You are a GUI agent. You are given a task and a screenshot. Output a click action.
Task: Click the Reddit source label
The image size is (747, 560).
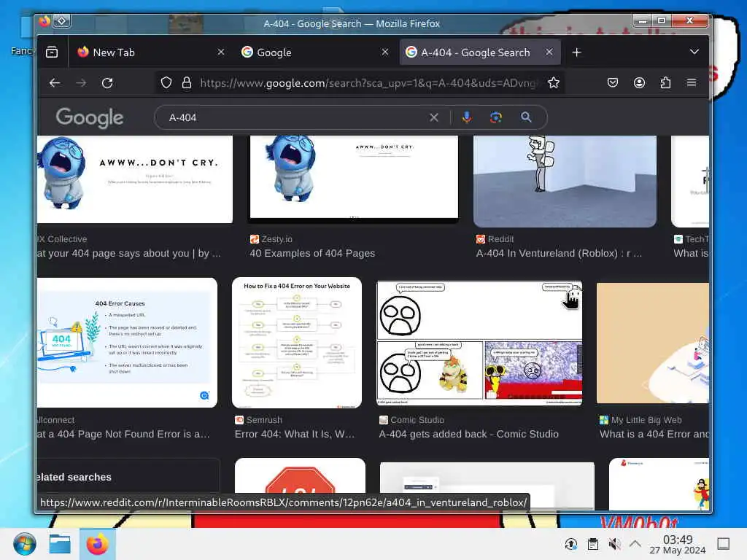pos(495,239)
